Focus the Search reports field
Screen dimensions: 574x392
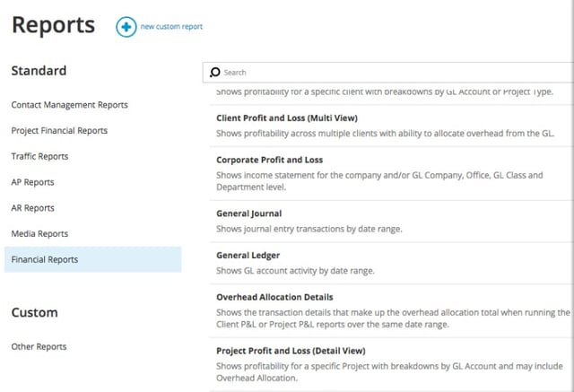point(388,72)
